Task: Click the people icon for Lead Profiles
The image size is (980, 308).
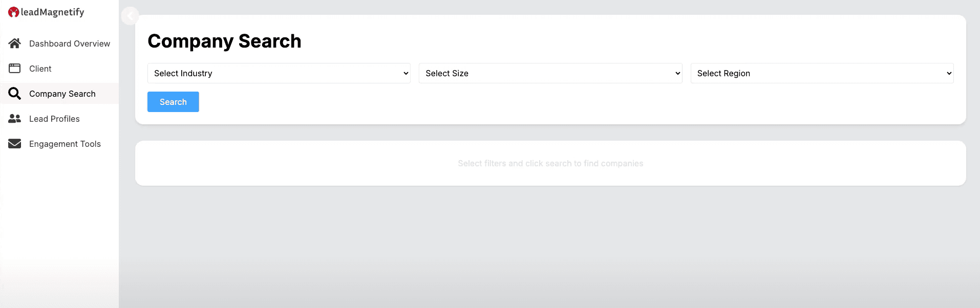Action: pyautogui.click(x=14, y=119)
